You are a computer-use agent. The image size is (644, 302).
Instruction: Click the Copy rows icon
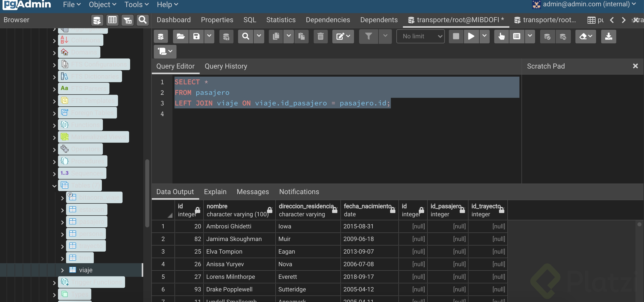276,37
